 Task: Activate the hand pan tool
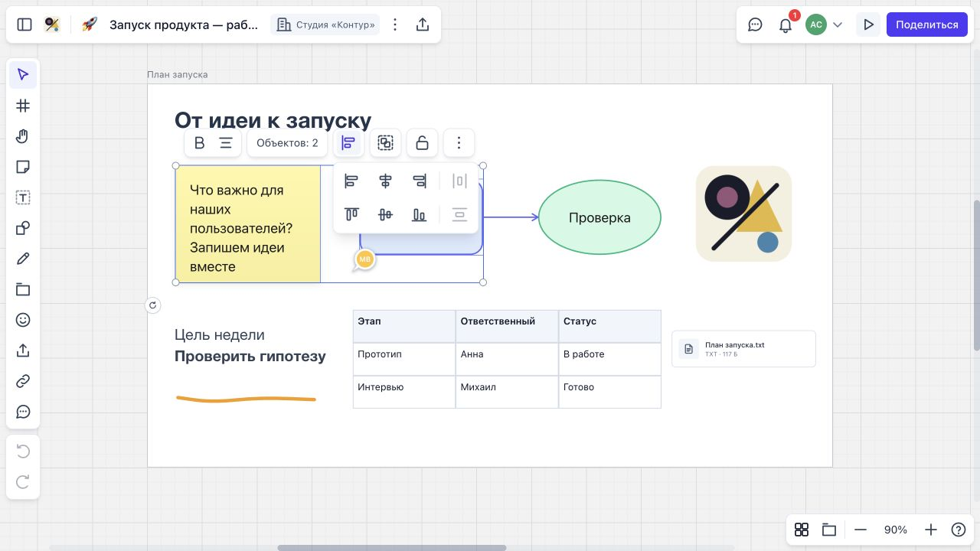(23, 136)
